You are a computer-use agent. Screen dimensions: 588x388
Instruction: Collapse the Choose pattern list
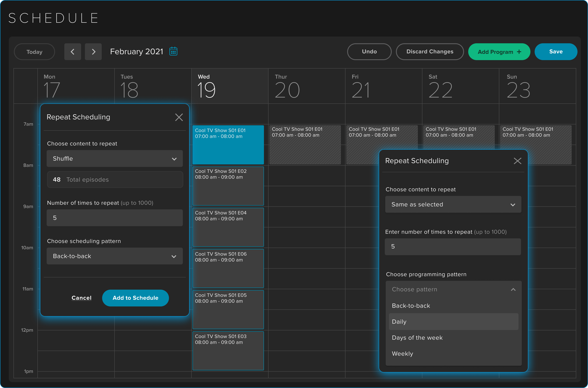pos(513,289)
